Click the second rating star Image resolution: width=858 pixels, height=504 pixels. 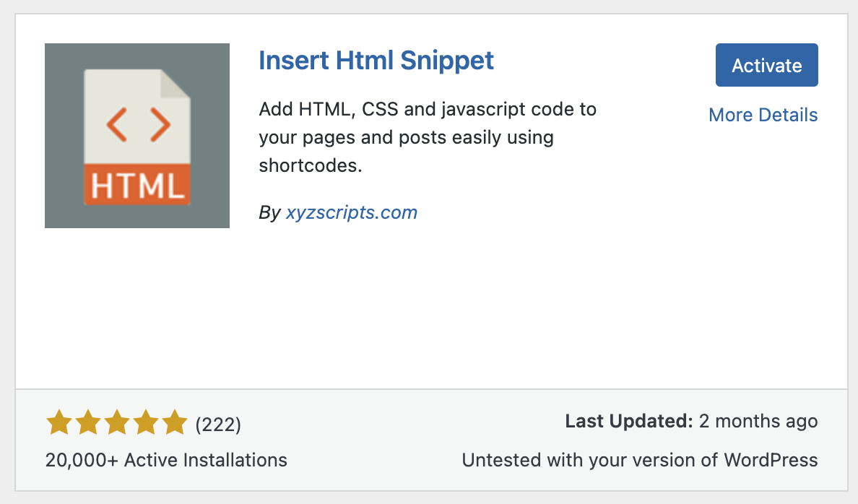(x=87, y=423)
